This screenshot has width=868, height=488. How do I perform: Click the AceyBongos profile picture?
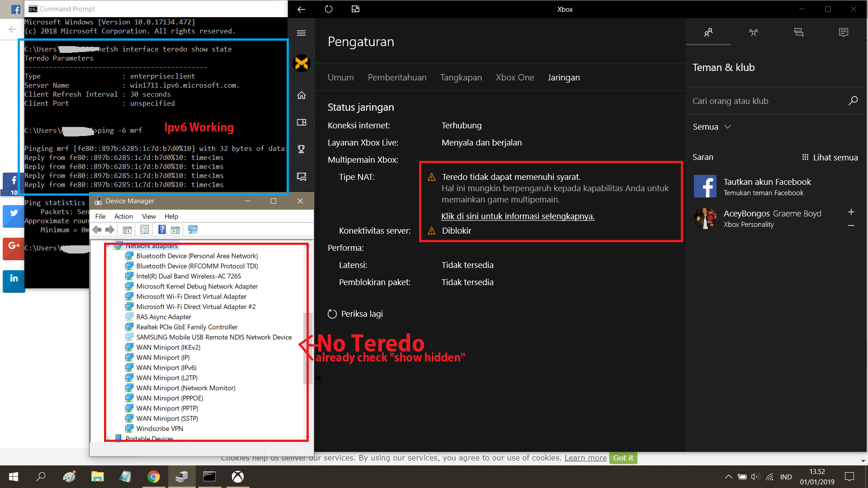705,218
